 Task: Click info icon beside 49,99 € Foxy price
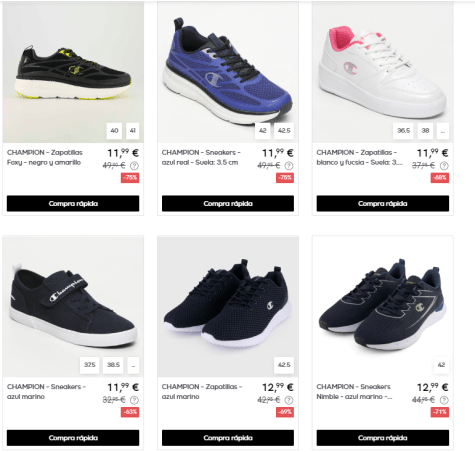[x=134, y=166]
